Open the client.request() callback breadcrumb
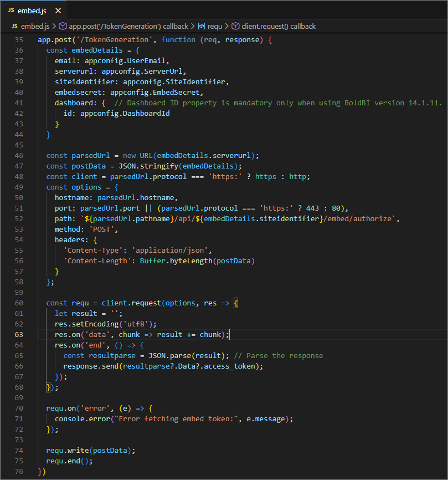The height and width of the screenshot is (480, 448). (279, 26)
